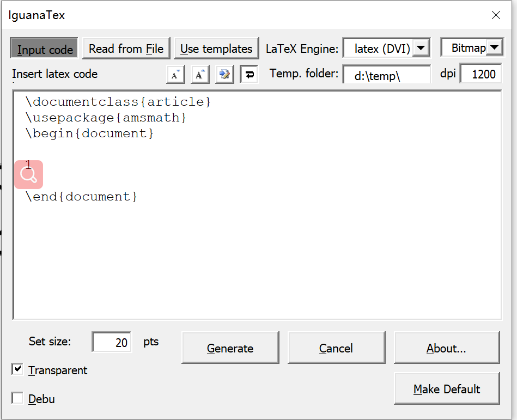Image resolution: width=517 pixels, height=420 pixels.
Task: Select the Input code tab
Action: pyautogui.click(x=44, y=48)
